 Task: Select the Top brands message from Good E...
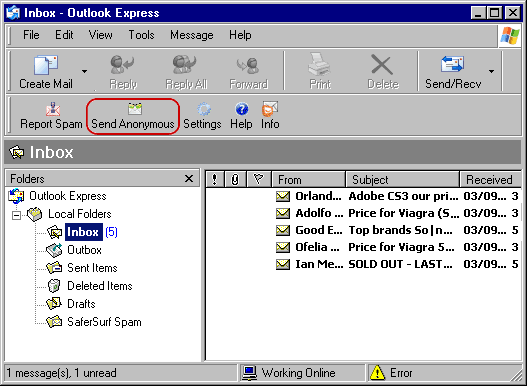[x=363, y=230]
